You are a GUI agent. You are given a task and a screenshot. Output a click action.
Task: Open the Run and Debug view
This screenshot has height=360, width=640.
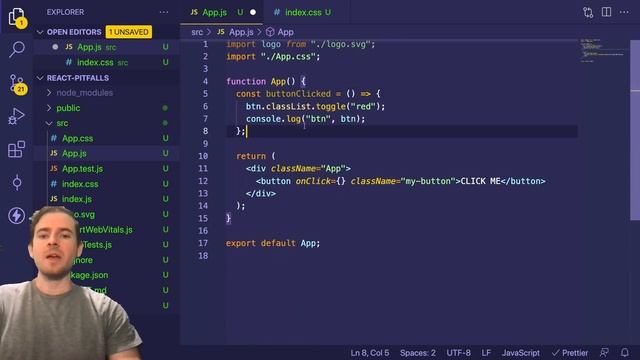tap(16, 116)
